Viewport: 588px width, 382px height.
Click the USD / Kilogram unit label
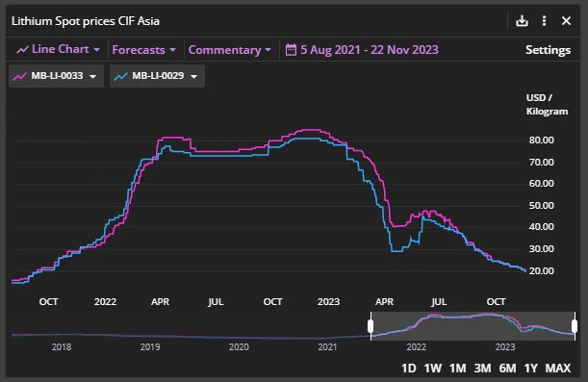[547, 105]
